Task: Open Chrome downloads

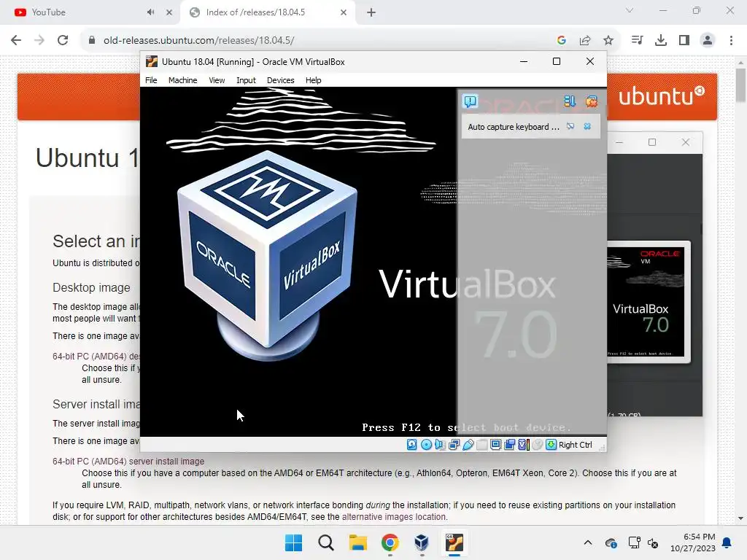Action: 660,40
